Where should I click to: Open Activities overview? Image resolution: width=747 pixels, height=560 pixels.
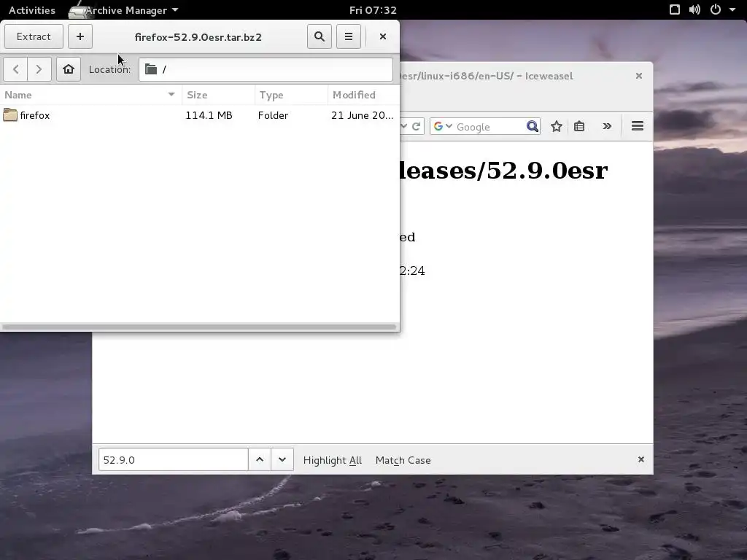click(x=32, y=10)
